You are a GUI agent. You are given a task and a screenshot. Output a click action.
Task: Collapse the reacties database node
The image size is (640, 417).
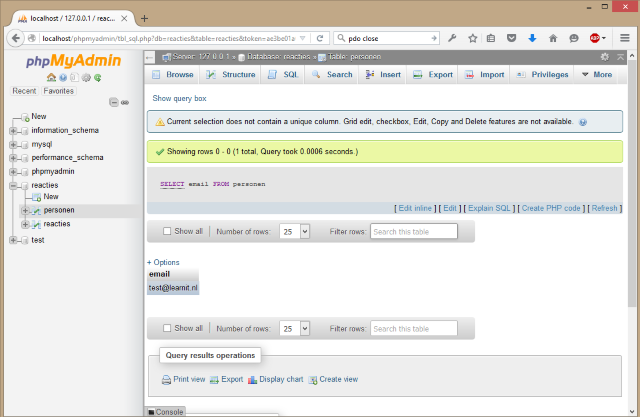(13, 186)
